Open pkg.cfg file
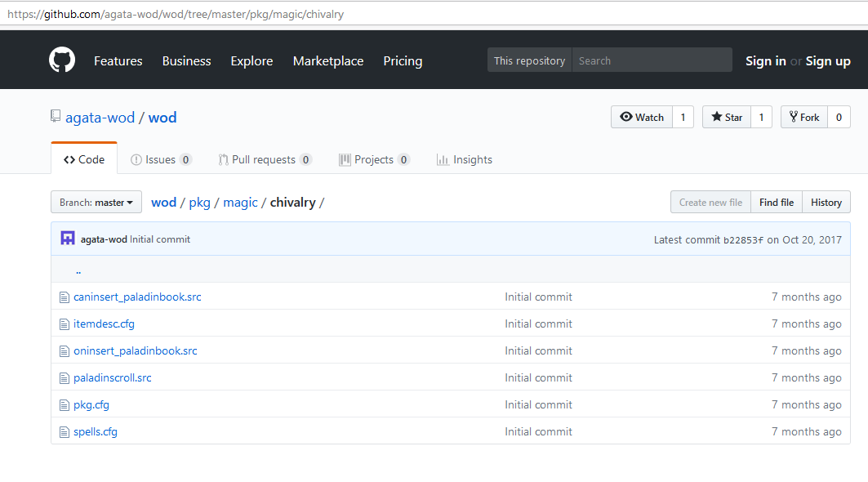868x482 pixels. (x=91, y=405)
